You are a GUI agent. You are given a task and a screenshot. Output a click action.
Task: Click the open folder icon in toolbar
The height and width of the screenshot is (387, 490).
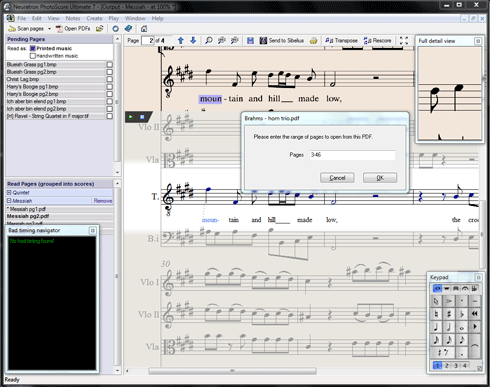pyautogui.click(x=99, y=29)
